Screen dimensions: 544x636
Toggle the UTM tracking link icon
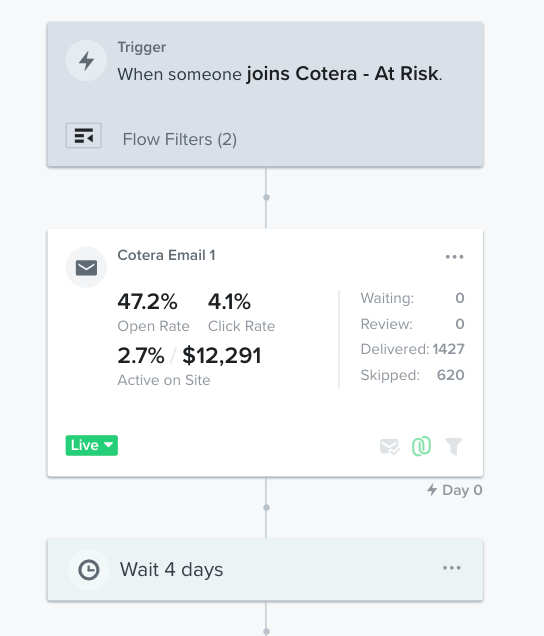pos(421,447)
